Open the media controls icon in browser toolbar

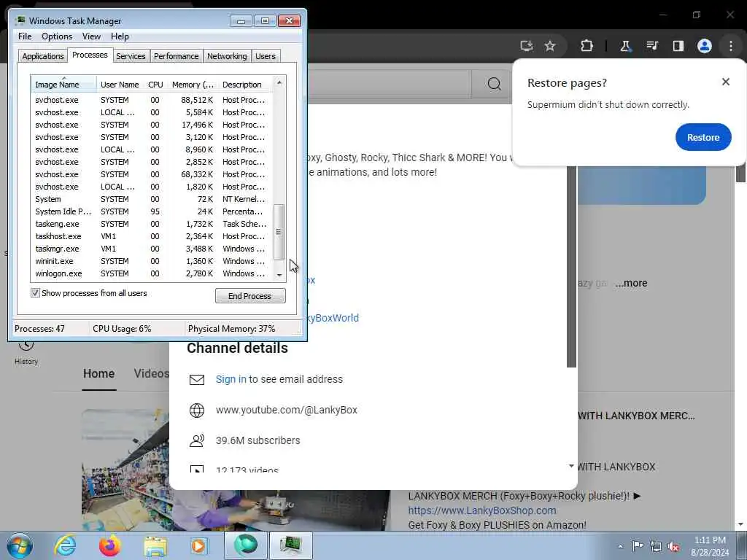[x=651, y=46]
